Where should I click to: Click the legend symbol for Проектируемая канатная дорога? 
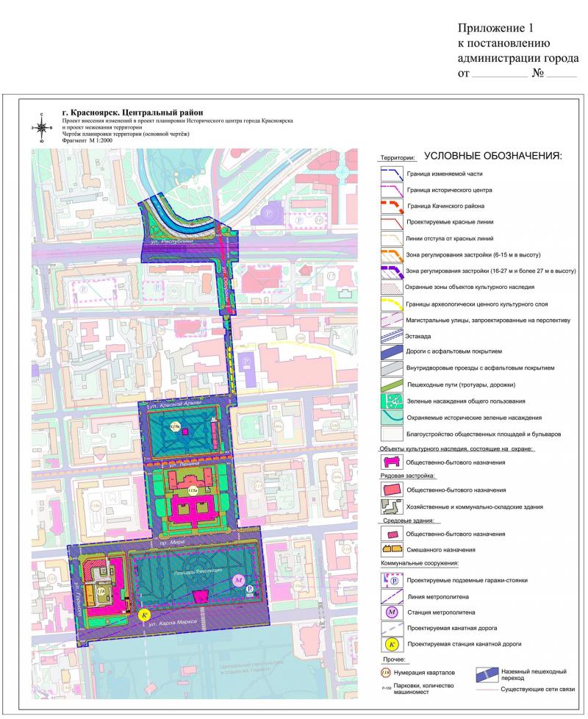(x=392, y=629)
